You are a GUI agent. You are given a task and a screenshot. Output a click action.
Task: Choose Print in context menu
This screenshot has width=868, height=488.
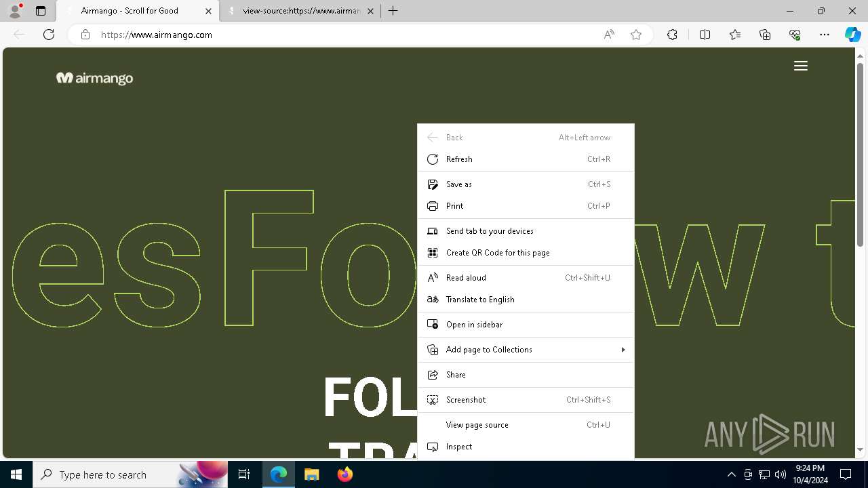[526, 206]
